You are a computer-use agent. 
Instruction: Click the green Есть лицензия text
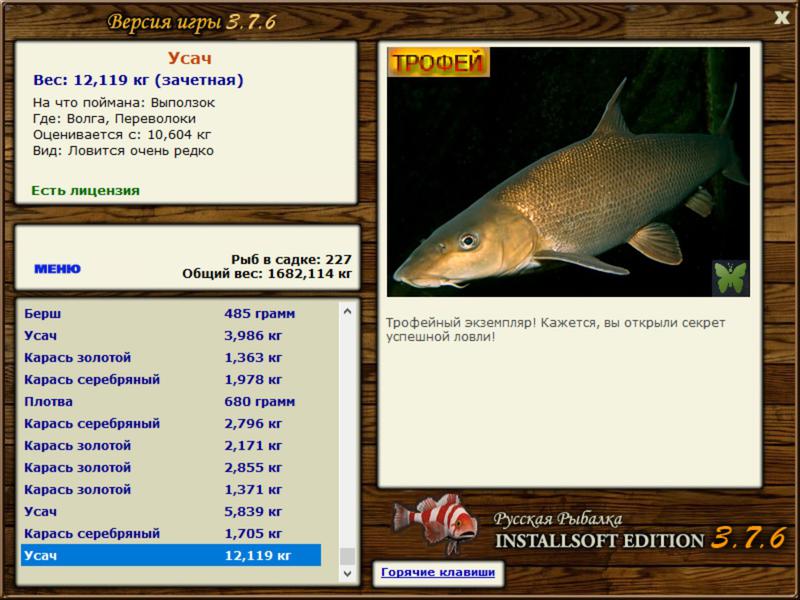click(x=85, y=190)
